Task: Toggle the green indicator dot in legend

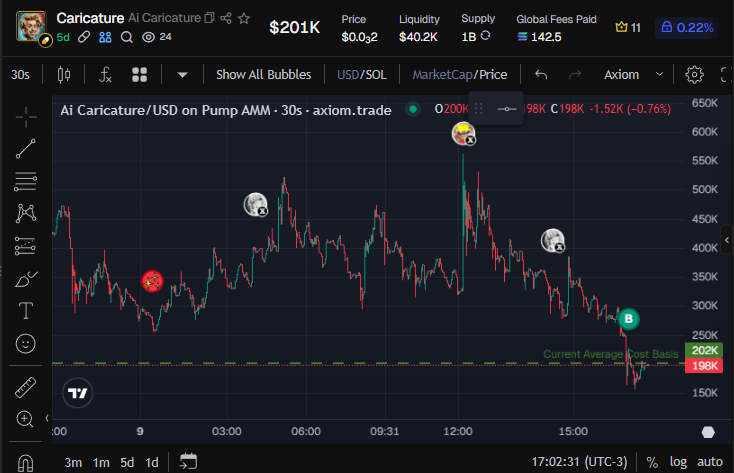Action: 413,109
